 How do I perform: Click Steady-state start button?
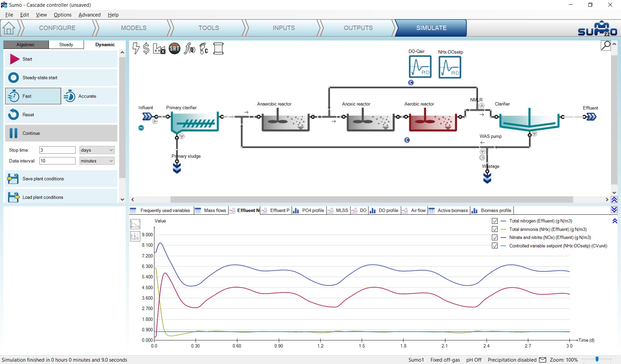tap(61, 78)
